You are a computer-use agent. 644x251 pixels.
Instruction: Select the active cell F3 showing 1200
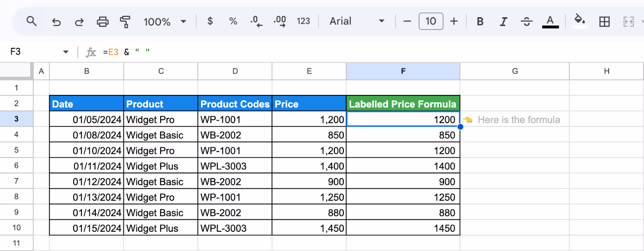(x=403, y=119)
